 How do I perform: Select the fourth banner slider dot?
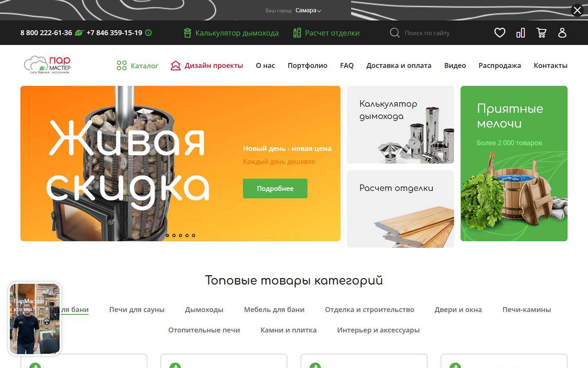coord(187,236)
